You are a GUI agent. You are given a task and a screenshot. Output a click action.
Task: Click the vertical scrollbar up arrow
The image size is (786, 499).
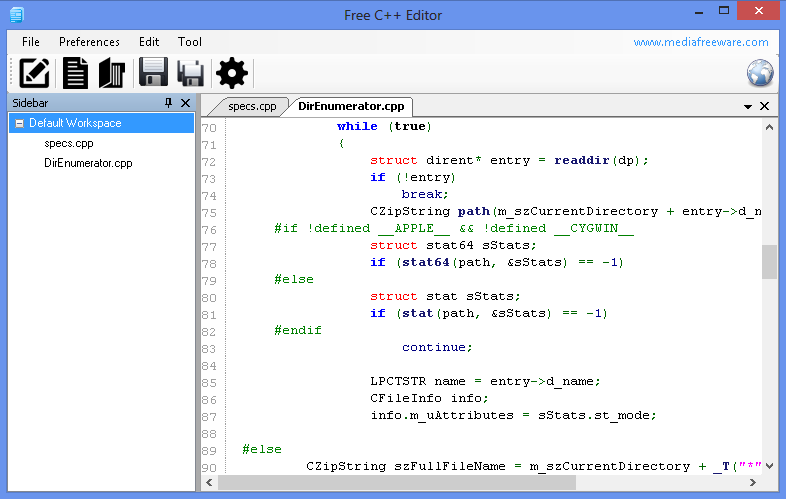click(769, 127)
